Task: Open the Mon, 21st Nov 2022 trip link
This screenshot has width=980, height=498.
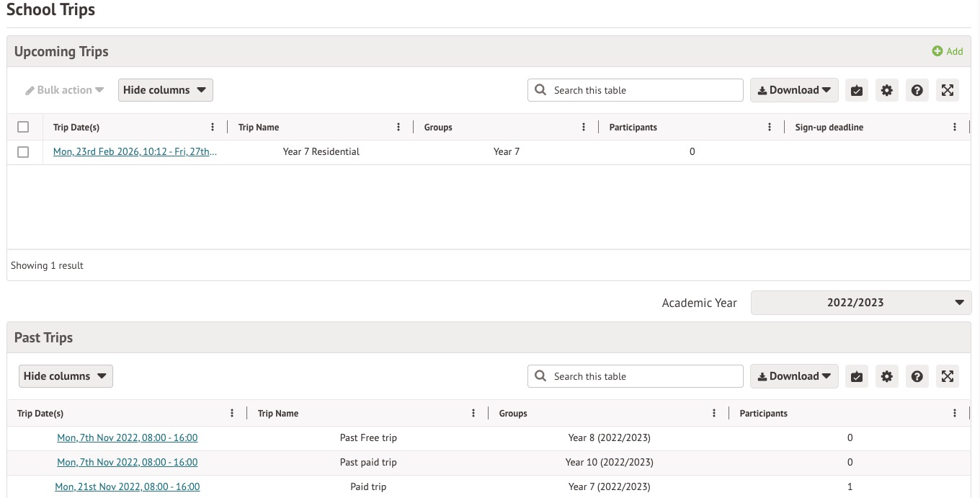Action: [128, 486]
